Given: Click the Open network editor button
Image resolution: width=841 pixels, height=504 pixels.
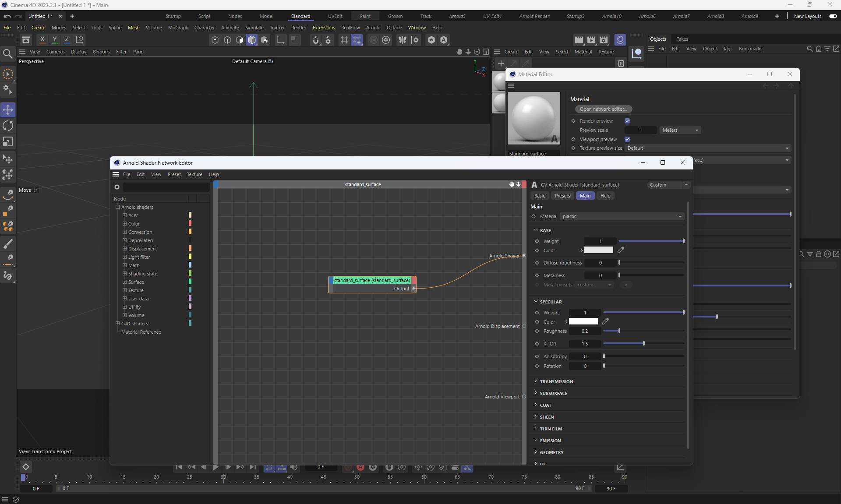Looking at the screenshot, I should coord(603,109).
